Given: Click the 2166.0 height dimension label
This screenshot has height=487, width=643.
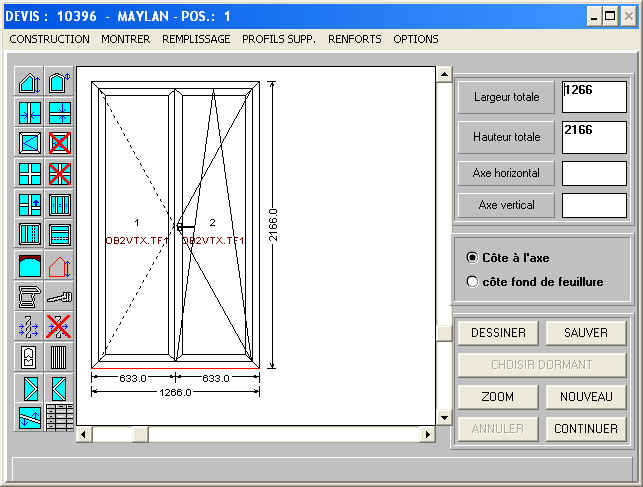Looking at the screenshot, I should [273, 225].
